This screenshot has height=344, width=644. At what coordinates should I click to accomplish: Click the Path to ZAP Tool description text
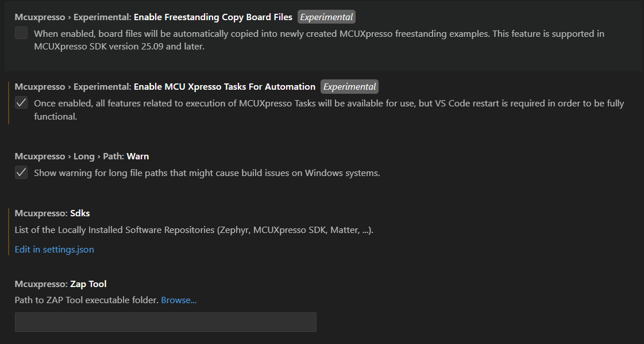85,300
